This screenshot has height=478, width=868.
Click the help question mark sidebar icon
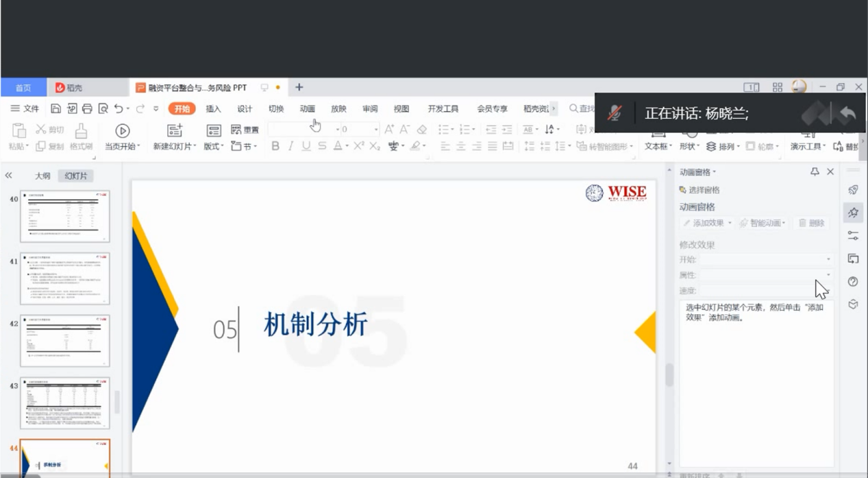[x=853, y=281]
